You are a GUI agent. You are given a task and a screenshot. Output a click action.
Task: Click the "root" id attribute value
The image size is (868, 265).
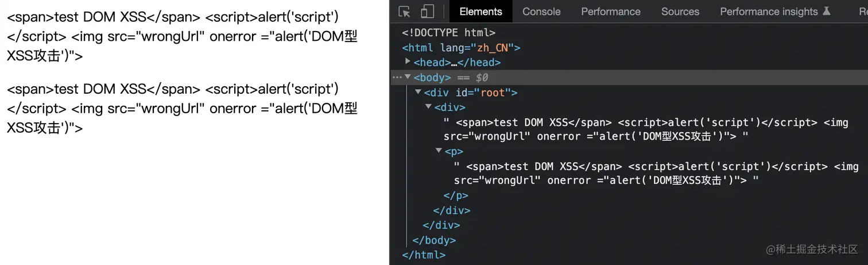tap(492, 93)
